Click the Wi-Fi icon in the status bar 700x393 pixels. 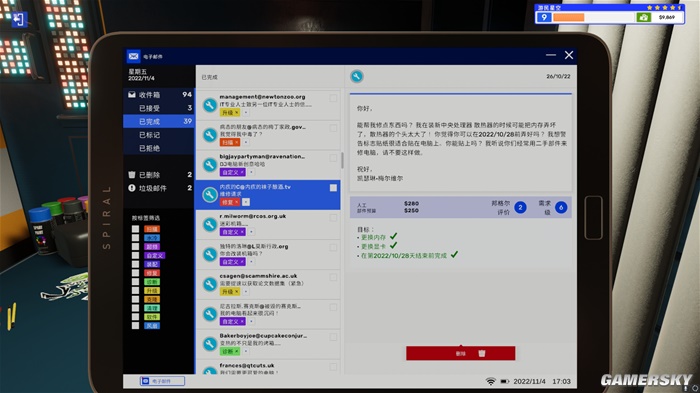click(491, 381)
